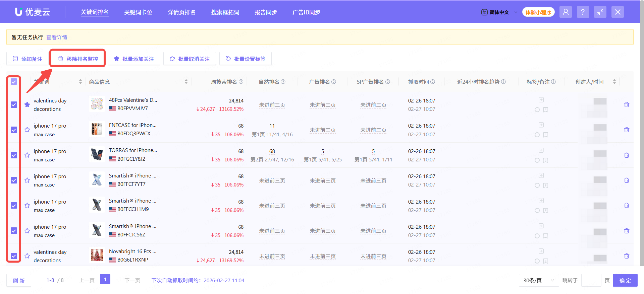This screenshot has width=644, height=294.
Task: Click the collapse window arrows icon
Action: coord(600,12)
